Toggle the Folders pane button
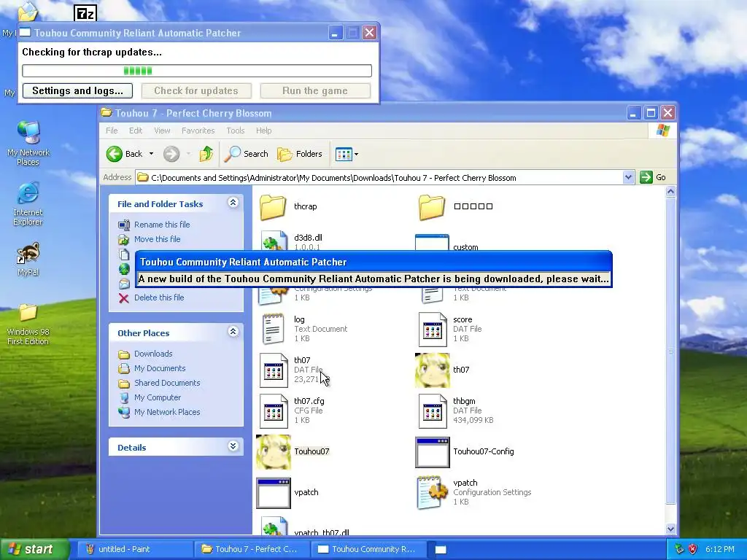The width and height of the screenshot is (747, 560). (x=300, y=154)
